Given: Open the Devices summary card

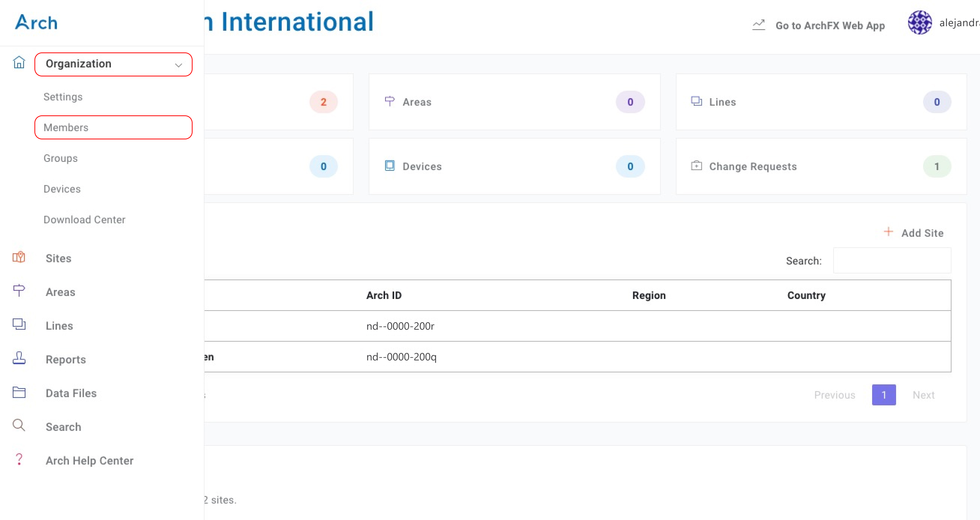Looking at the screenshot, I should [x=514, y=166].
